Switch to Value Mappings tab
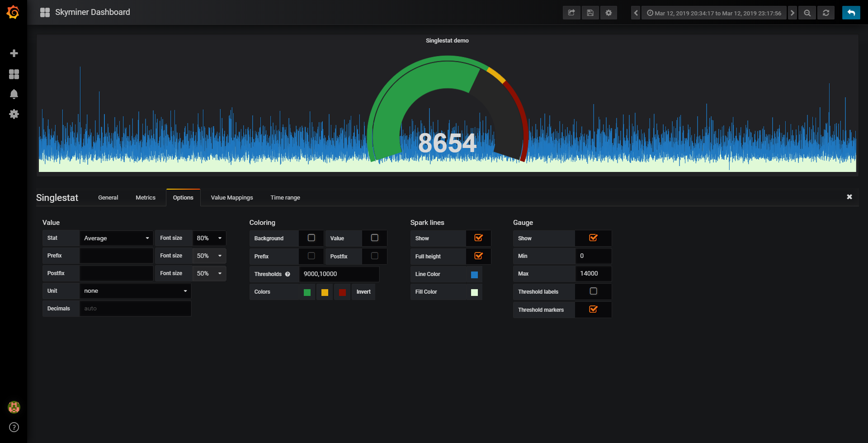This screenshot has width=868, height=443. point(232,198)
